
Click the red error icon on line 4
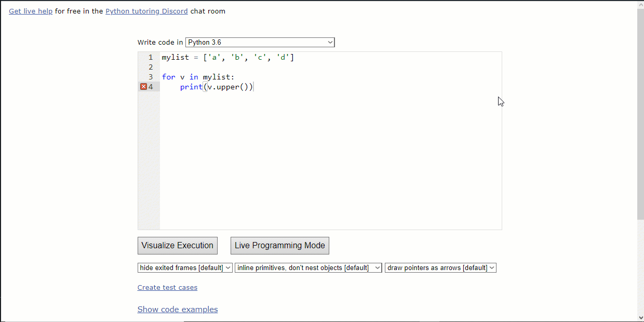coord(144,87)
